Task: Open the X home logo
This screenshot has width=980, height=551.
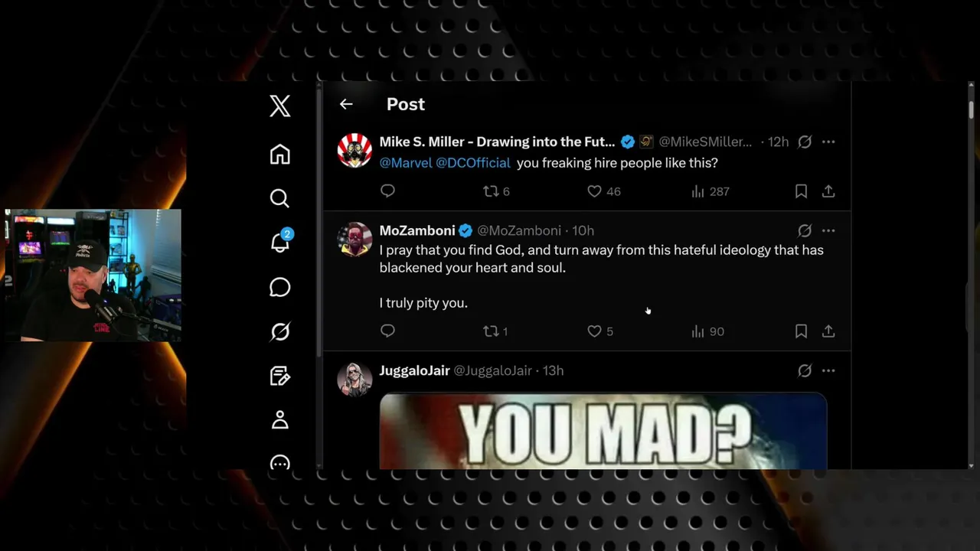Action: [x=280, y=106]
